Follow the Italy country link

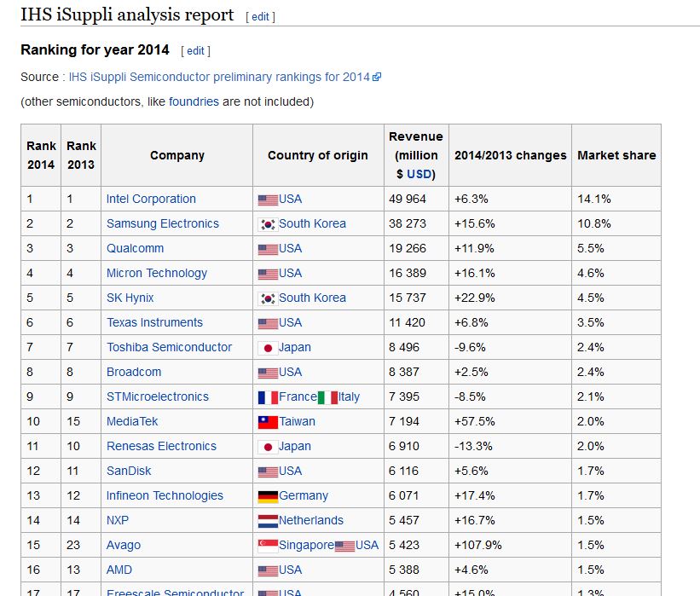coord(349,396)
